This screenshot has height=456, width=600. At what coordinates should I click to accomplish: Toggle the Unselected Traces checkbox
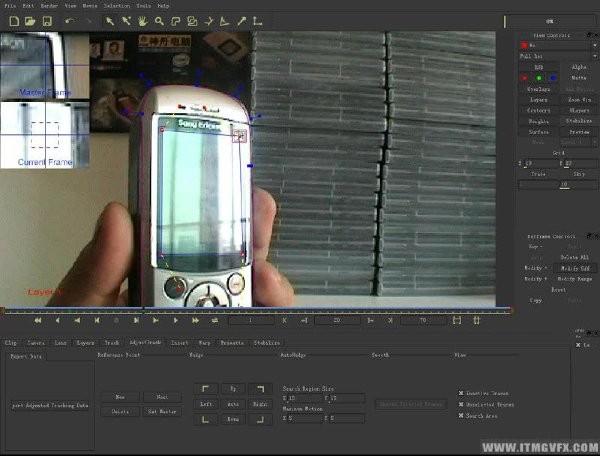coord(461,404)
